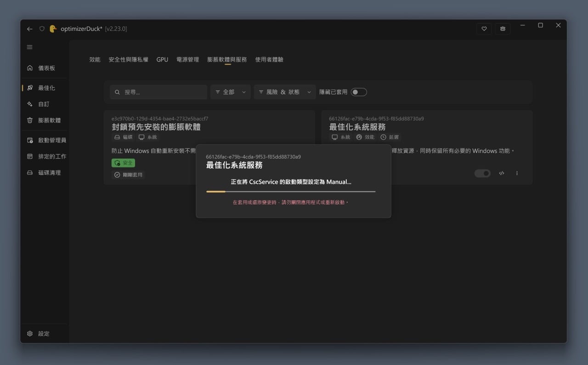
Task: Click the e3c970b0 GUID text
Action: coord(160,119)
